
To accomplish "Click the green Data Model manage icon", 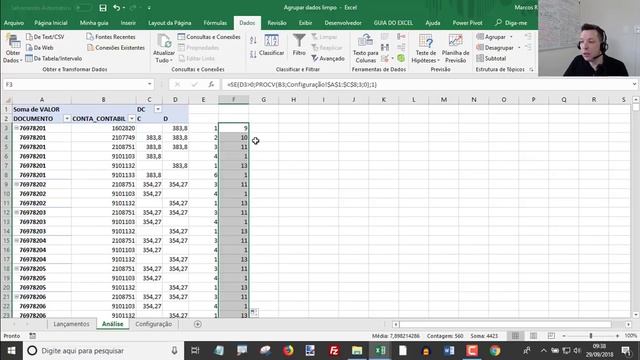I will [401, 58].
